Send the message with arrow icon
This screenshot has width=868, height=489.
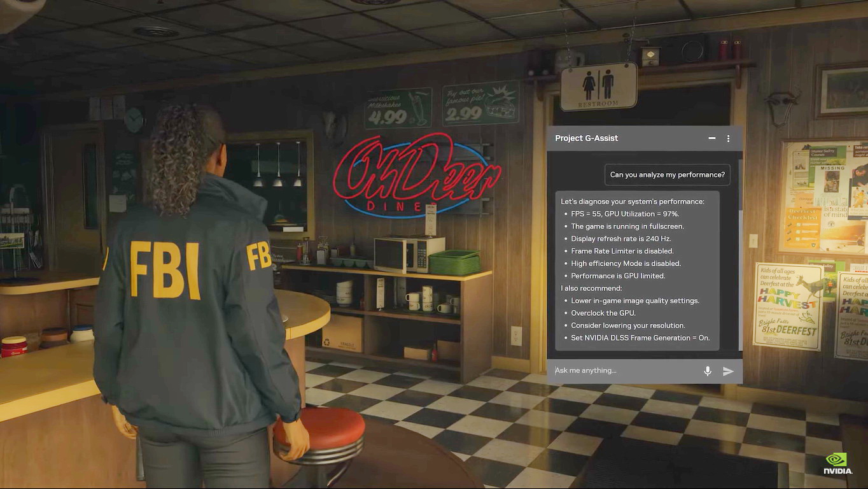[x=729, y=371]
